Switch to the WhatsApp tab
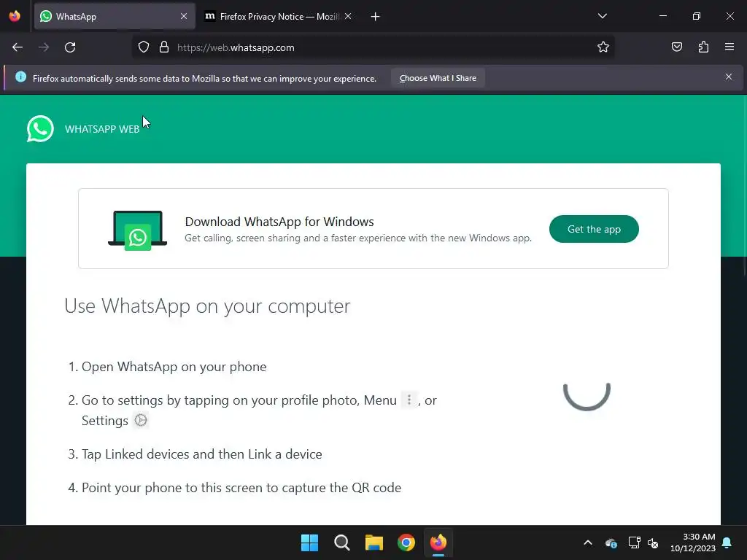Image resolution: width=747 pixels, height=560 pixels. (x=115, y=16)
